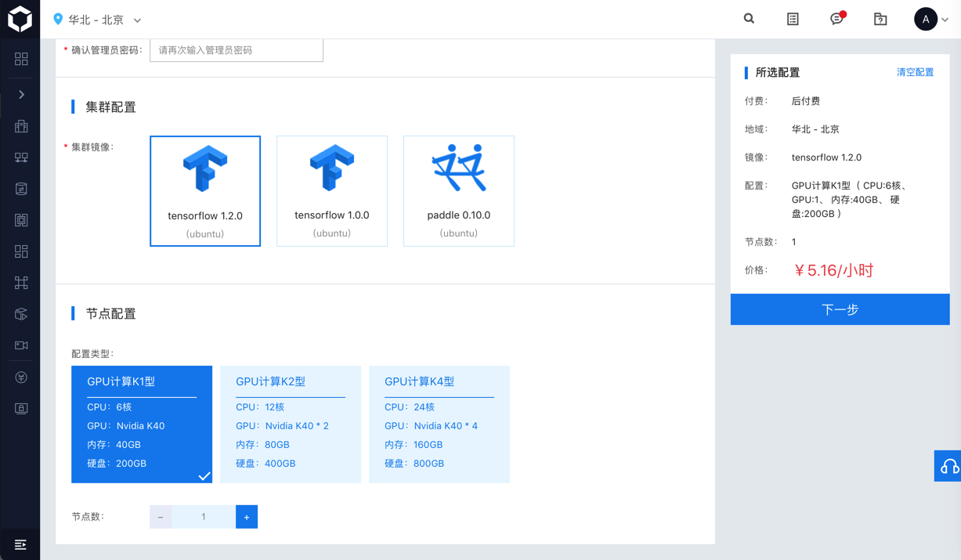Open the monitor lock icon in sidebar

pos(21,409)
